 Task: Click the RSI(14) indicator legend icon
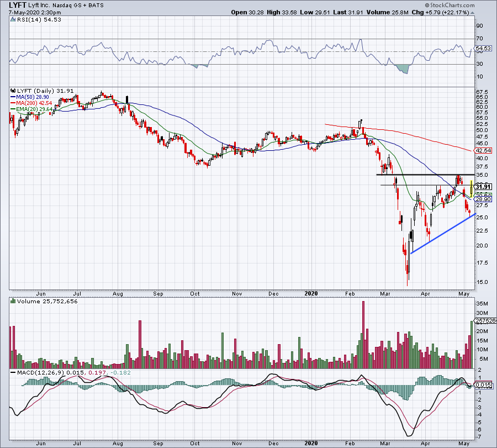pos(13,20)
